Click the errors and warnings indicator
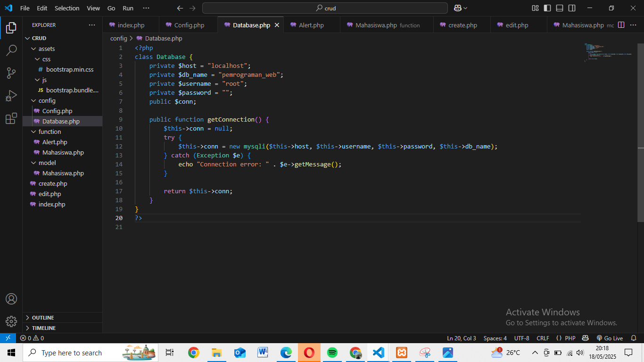 31,338
